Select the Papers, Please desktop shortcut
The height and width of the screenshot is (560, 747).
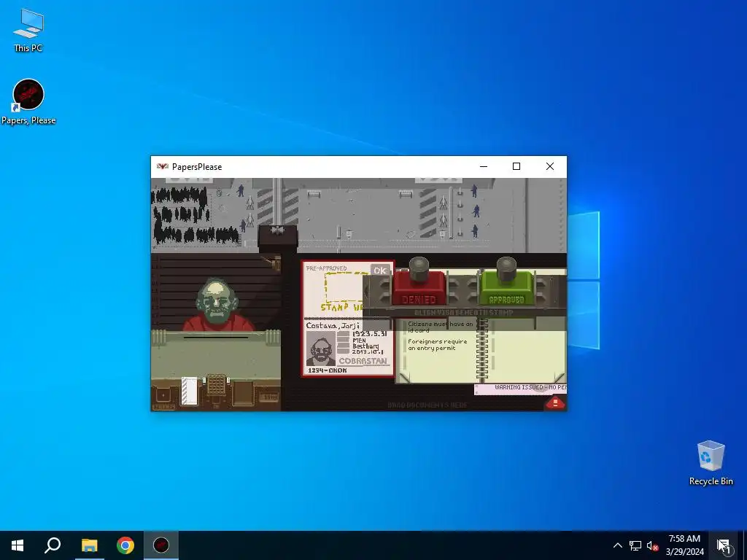point(28,102)
